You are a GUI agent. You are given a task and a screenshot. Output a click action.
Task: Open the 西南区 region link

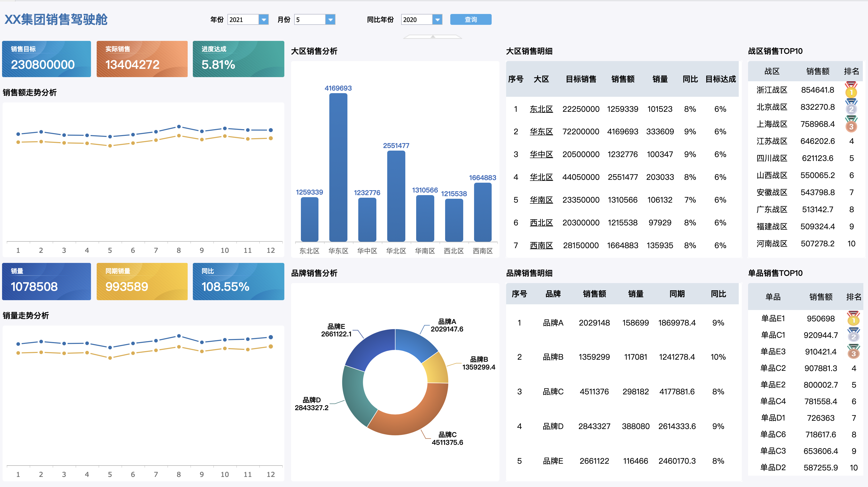pyautogui.click(x=541, y=246)
